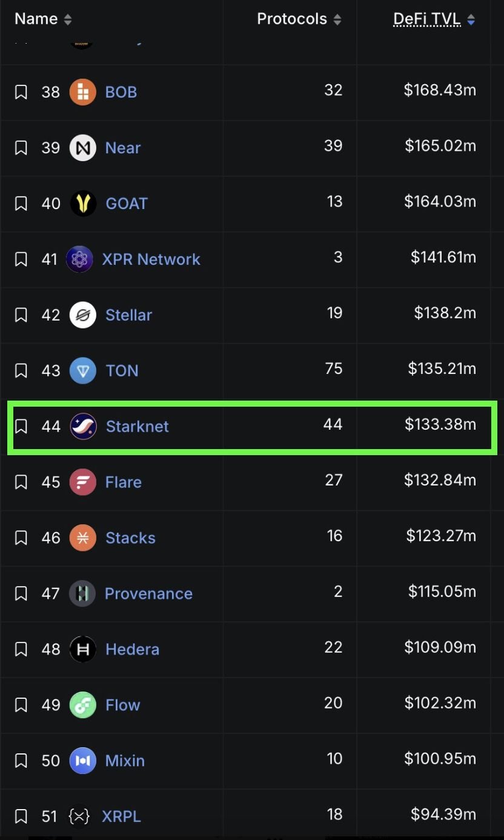Image resolution: width=504 pixels, height=840 pixels.
Task: Click the Hedera chain logo icon
Action: point(83,650)
